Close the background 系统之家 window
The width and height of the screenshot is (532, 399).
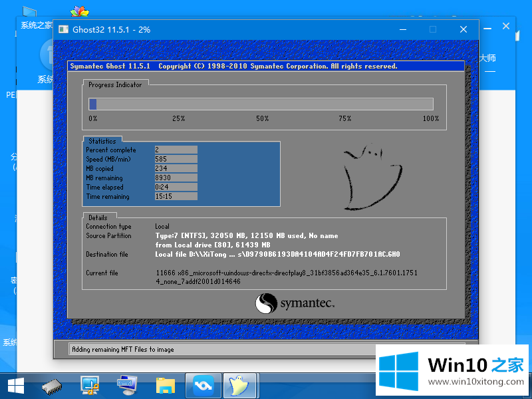point(506,26)
